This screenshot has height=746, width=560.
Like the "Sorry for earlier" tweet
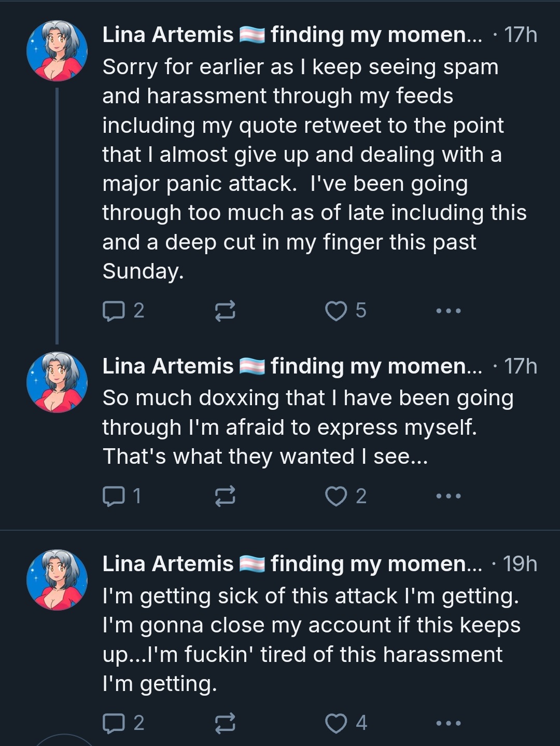click(x=336, y=311)
